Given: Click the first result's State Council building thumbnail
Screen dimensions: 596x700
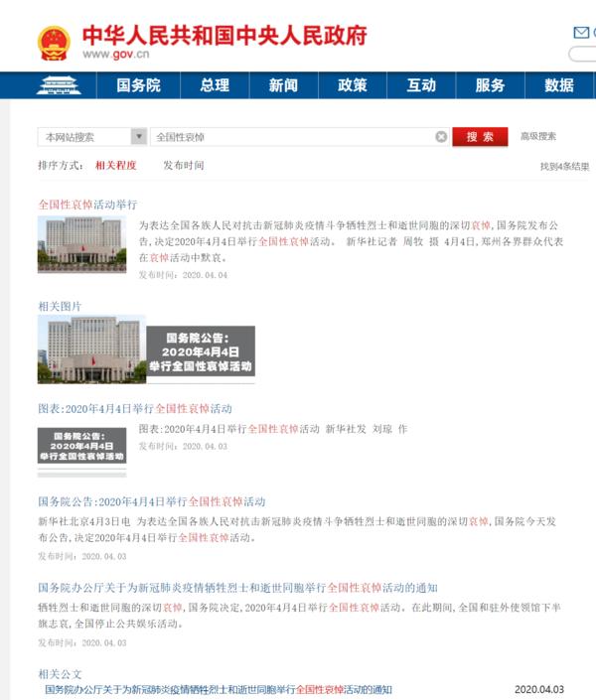Looking at the screenshot, I should pyautogui.click(x=81, y=245).
